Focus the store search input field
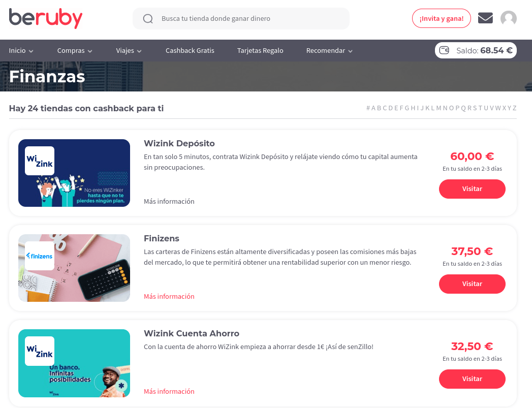The width and height of the screenshot is (532, 408). [x=241, y=19]
